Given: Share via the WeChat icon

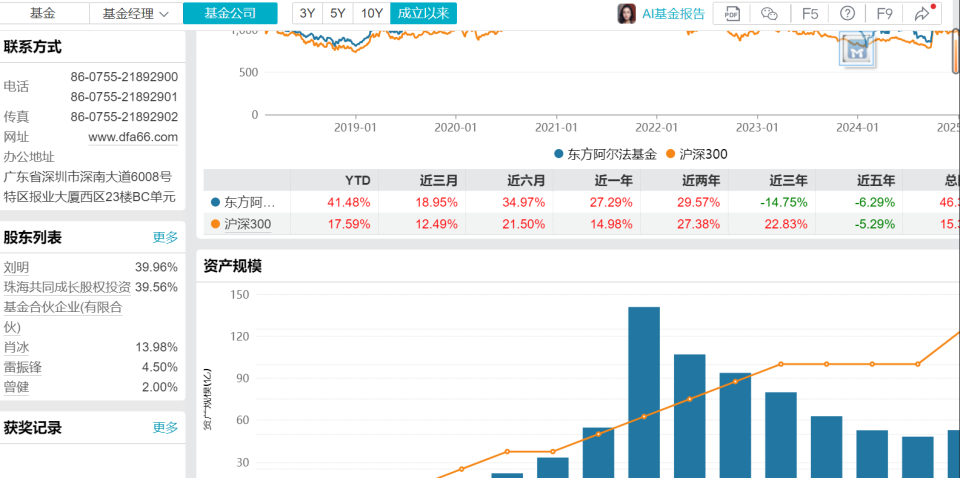Looking at the screenshot, I should tap(769, 13).
